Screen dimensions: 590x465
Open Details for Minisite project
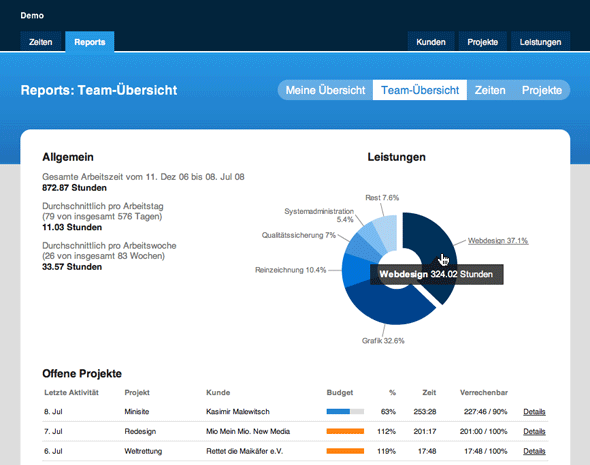click(534, 412)
